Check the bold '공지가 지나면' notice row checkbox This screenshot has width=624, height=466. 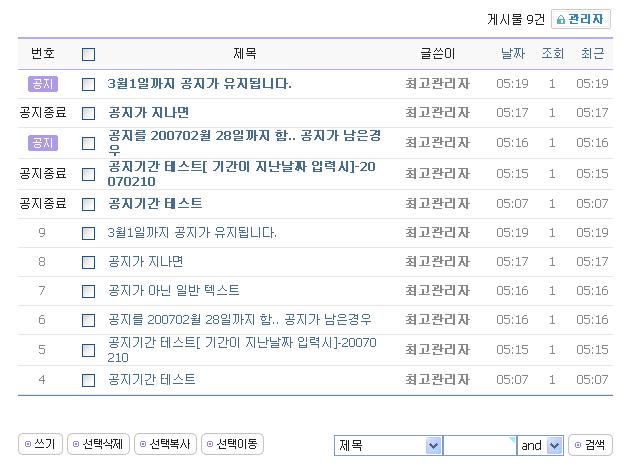[x=88, y=113]
